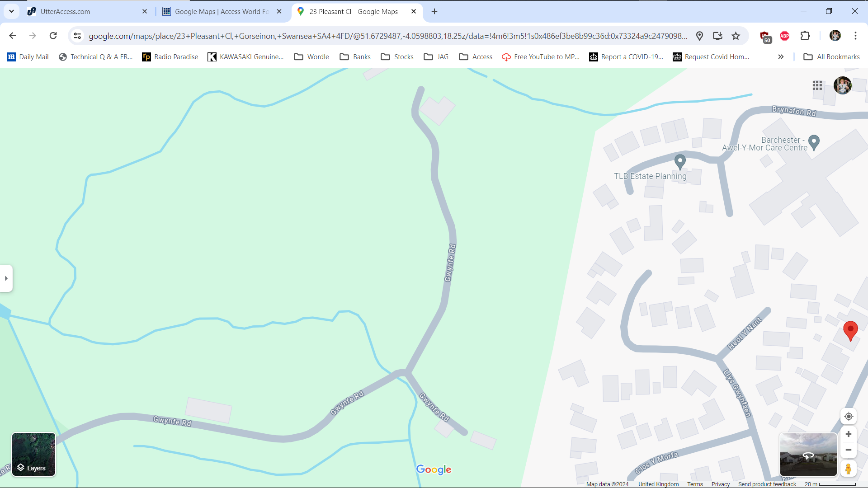Screen dimensions: 868x488
Task: Switch to the UtterAccess.com tab
Action: tap(66, 12)
